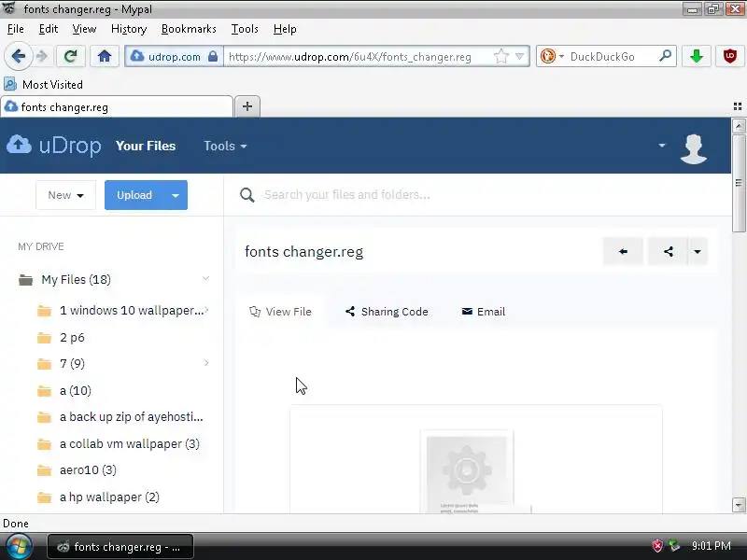Go back using the file panel arrow button
747x560 pixels.
coord(623,251)
